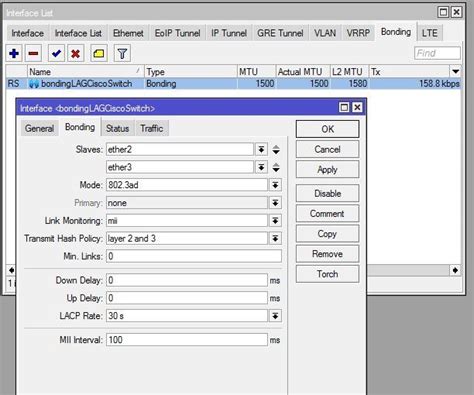Sort list by Name column header
474x395 pixels.
pyautogui.click(x=85, y=72)
